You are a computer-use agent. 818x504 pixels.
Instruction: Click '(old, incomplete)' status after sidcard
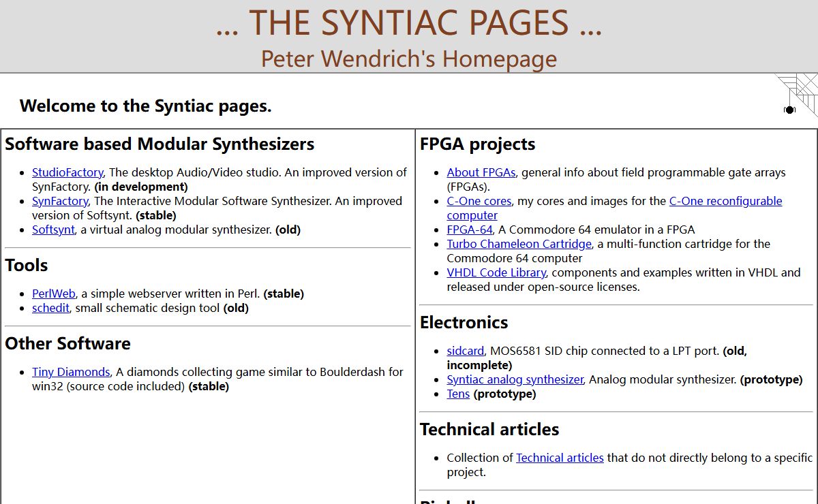tap(597, 358)
